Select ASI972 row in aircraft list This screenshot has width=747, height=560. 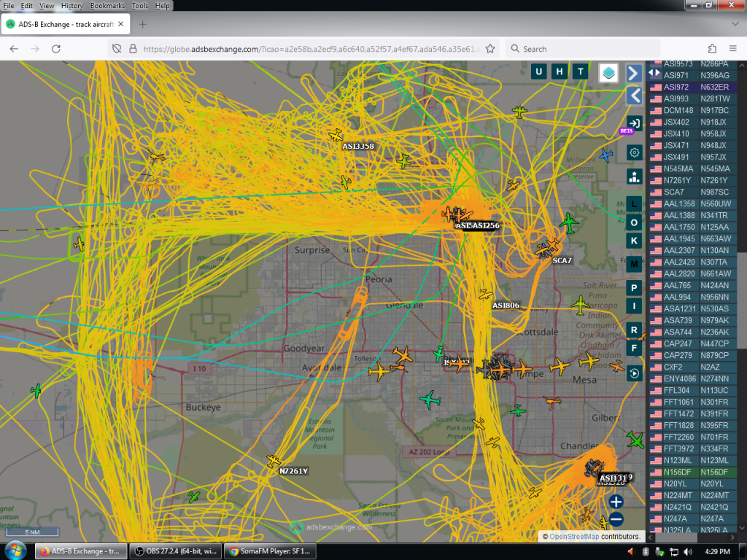pyautogui.click(x=693, y=87)
